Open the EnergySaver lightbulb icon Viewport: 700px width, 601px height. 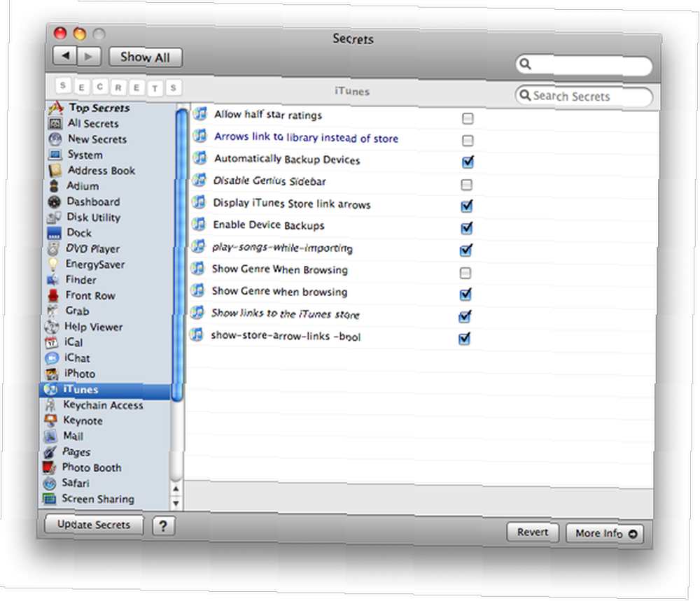point(53,264)
